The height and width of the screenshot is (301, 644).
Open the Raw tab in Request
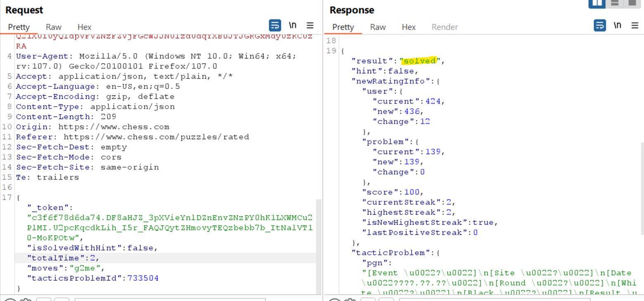[x=53, y=27]
